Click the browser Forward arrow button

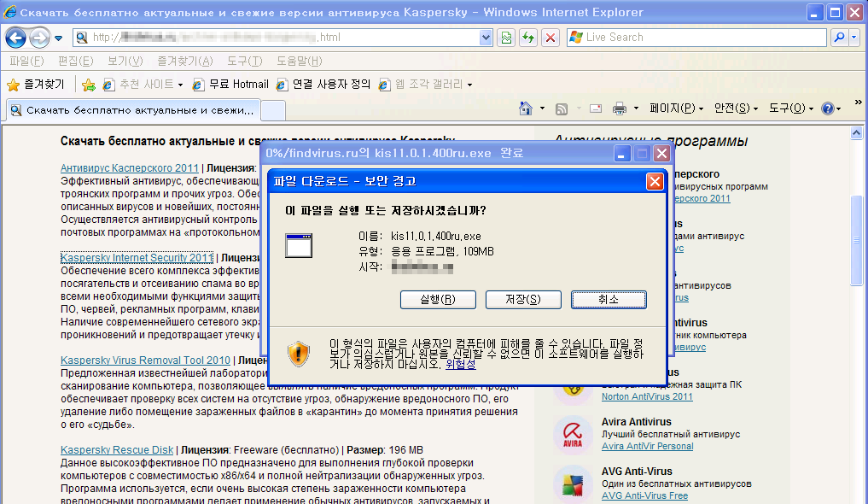[x=38, y=38]
